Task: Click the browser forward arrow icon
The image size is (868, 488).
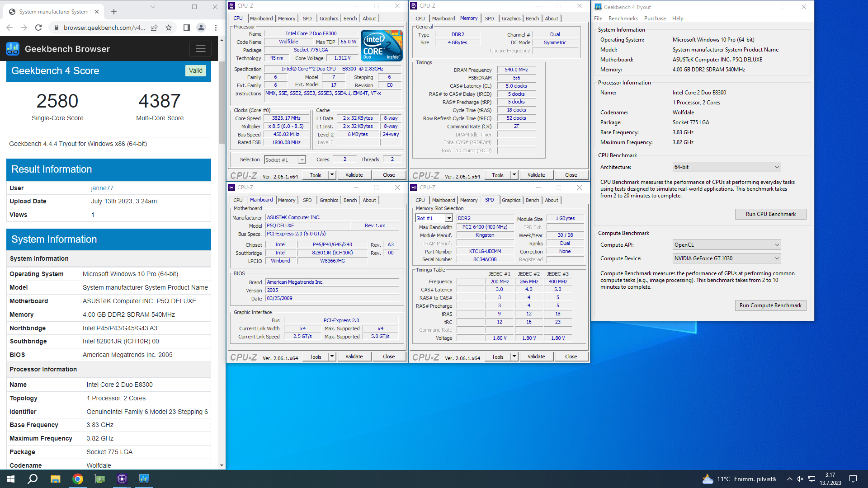Action: [x=24, y=28]
